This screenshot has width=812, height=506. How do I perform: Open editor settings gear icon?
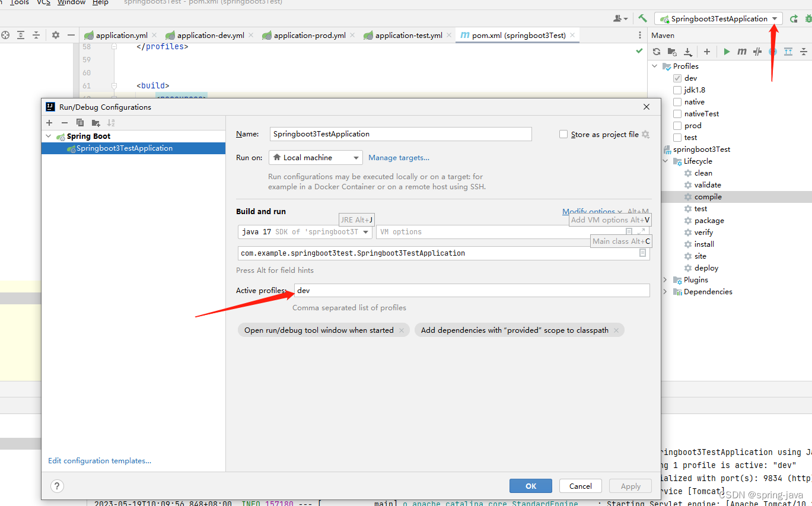tap(55, 35)
